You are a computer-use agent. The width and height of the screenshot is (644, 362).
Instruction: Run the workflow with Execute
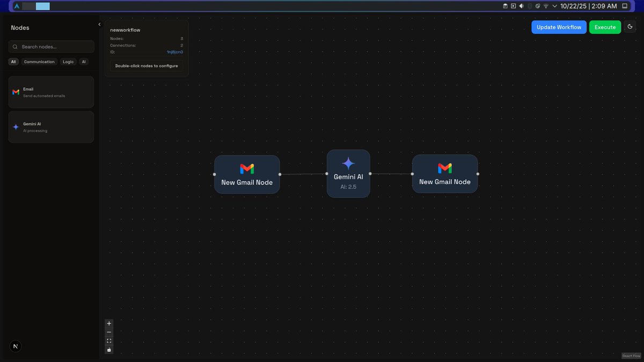(x=605, y=27)
